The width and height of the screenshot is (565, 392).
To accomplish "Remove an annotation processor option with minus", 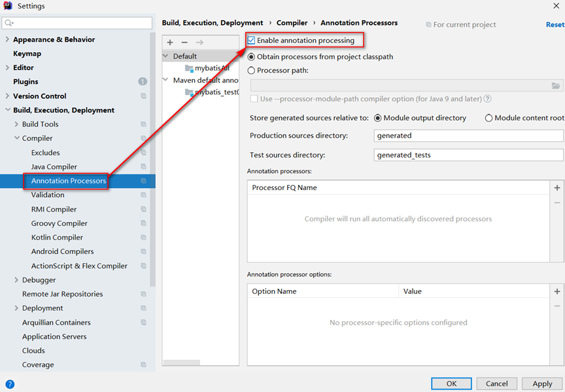I will tap(557, 306).
